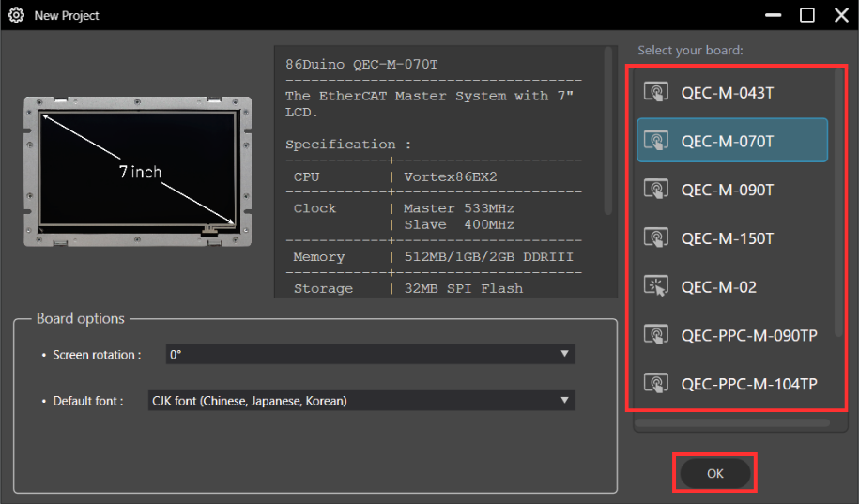Screen dimensions: 859x504
Task: Click the gear icon in the title bar
Action: pyautogui.click(x=16, y=15)
